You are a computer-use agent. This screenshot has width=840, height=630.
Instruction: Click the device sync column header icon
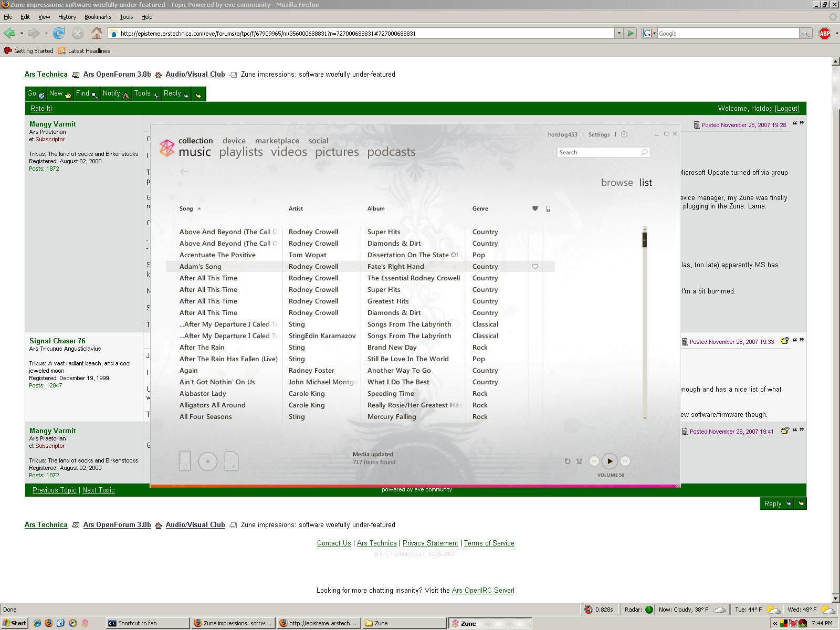click(548, 208)
